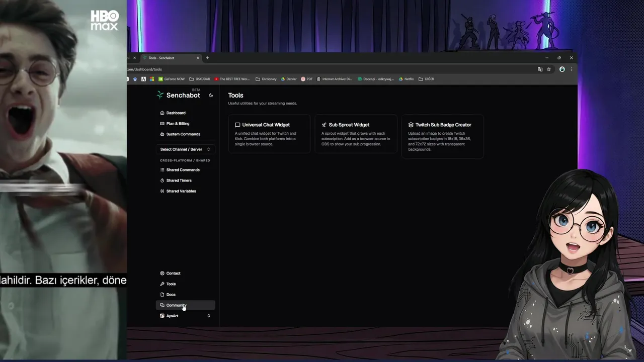Screen dimensions: 644x362
Task: Click the 'A' bookmark icon
Action: pyautogui.click(x=143, y=79)
